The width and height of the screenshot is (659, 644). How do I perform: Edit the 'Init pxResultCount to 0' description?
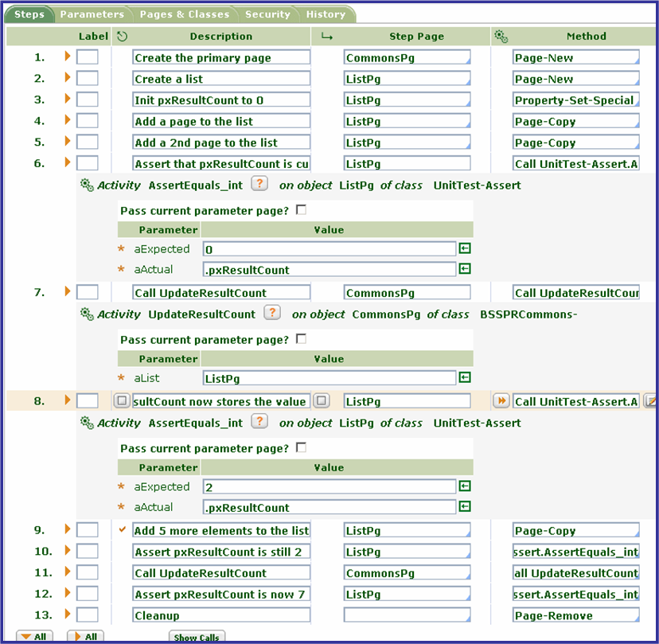221,100
